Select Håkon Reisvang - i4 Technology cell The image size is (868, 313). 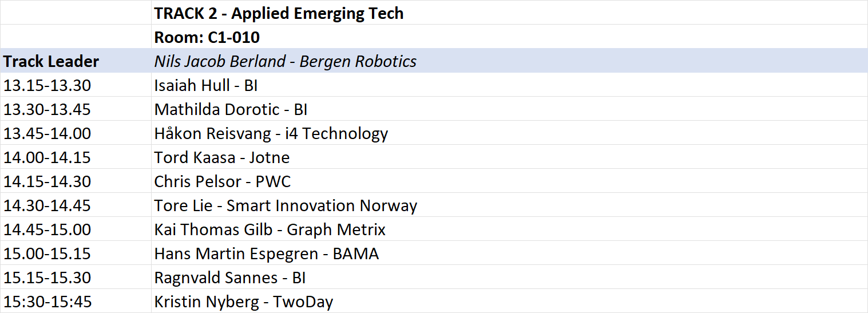point(509,133)
